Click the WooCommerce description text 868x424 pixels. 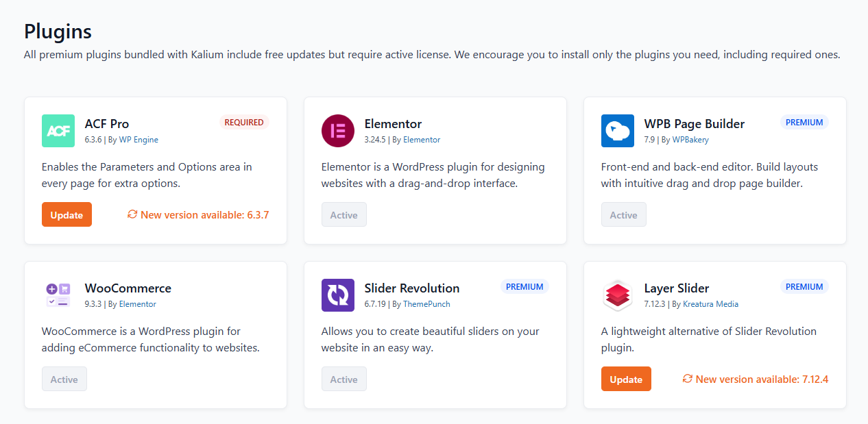click(x=151, y=340)
